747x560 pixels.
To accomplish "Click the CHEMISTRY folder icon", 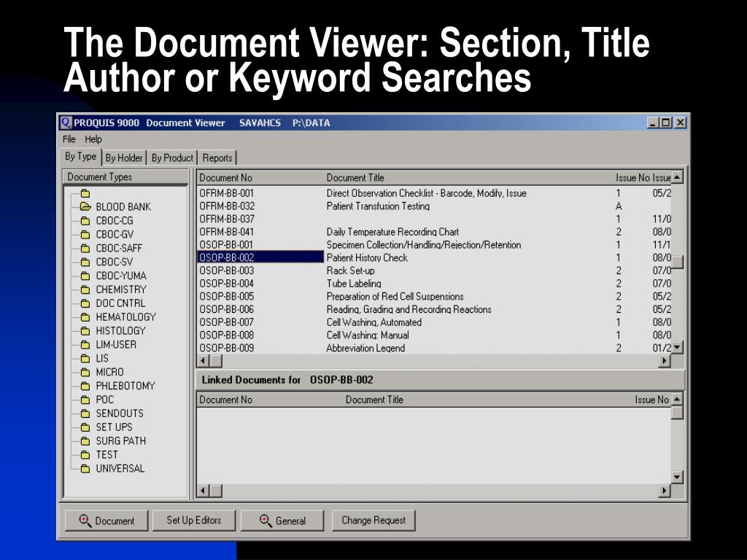I will 85,289.
